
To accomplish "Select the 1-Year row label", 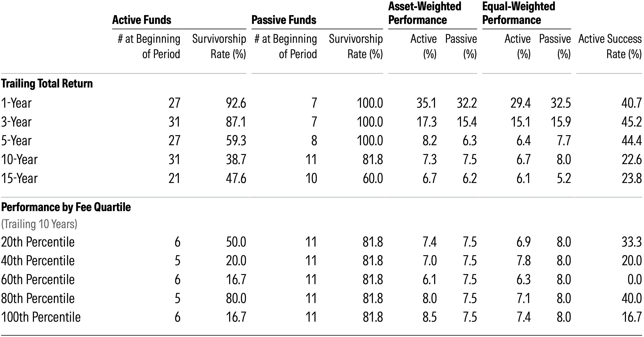I will pyautogui.click(x=17, y=103).
